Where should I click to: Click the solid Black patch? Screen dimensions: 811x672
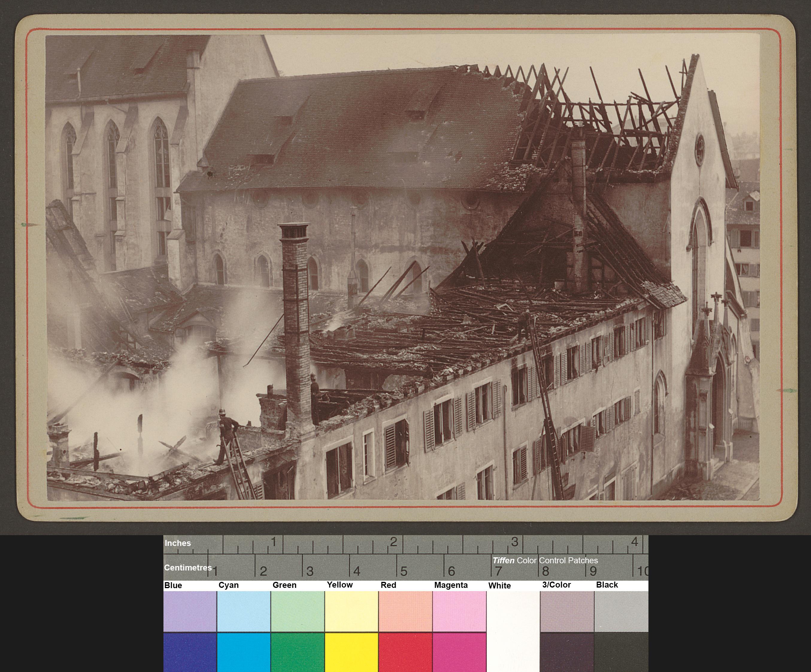(x=621, y=652)
